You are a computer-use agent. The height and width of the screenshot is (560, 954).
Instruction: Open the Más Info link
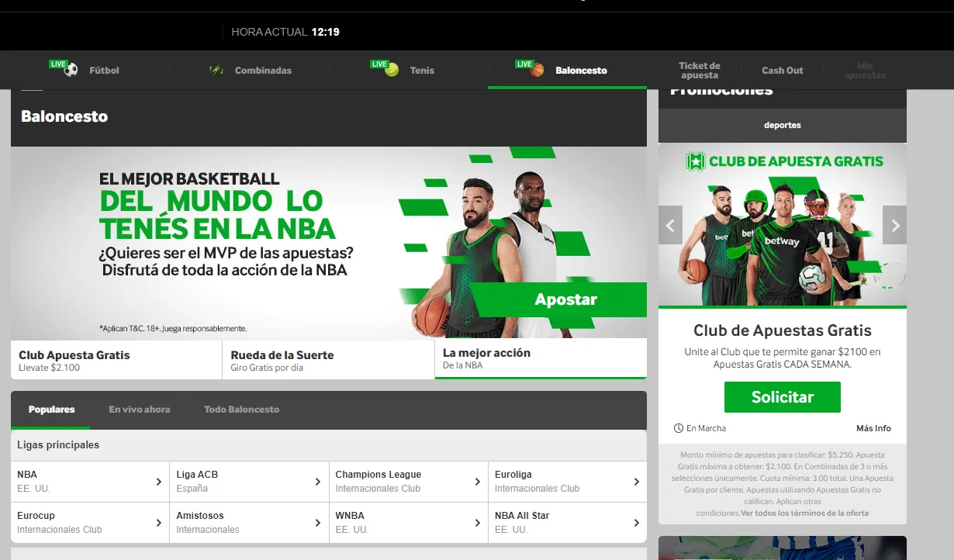[873, 428]
